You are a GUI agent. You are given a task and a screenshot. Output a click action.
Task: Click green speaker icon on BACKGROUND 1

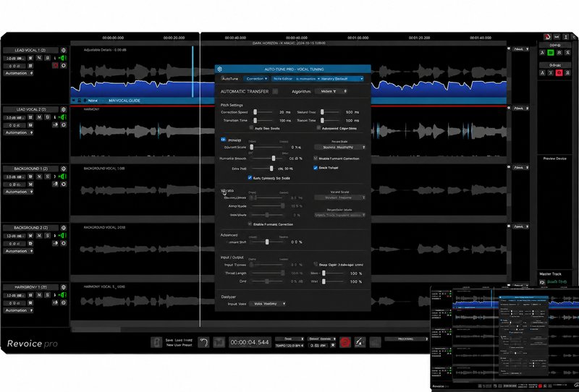[64, 176]
